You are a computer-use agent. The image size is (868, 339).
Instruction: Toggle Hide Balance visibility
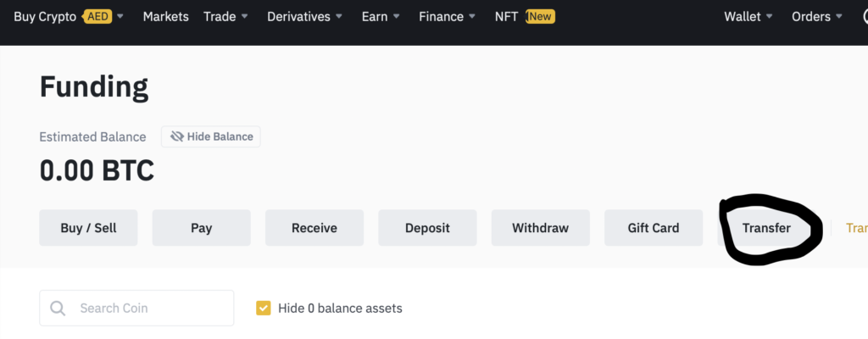(x=211, y=136)
